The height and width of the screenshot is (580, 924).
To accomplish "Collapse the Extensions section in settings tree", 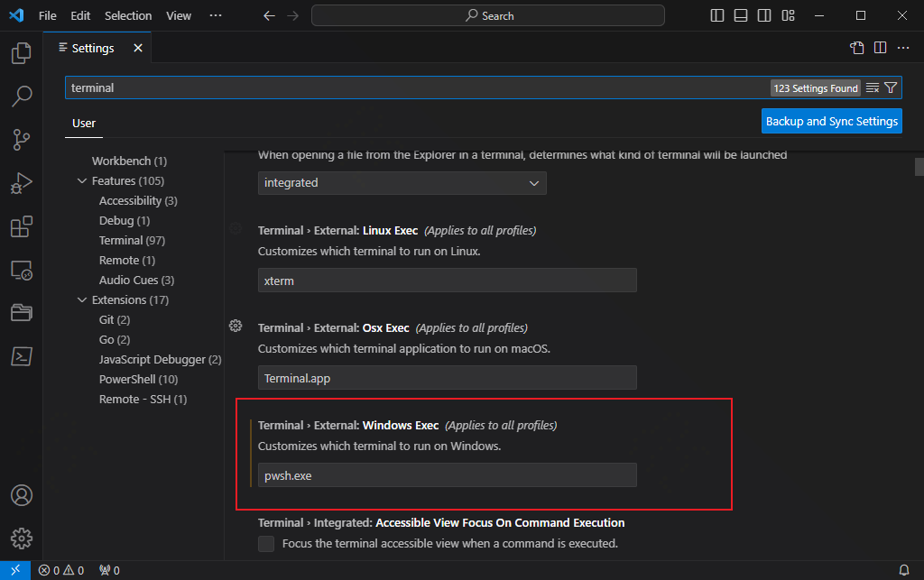I will click(83, 300).
